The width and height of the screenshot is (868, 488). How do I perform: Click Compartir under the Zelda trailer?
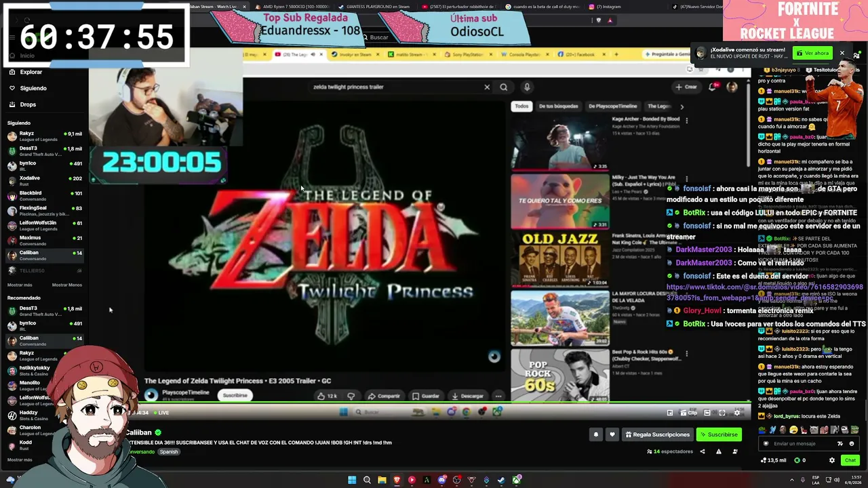coord(384,396)
